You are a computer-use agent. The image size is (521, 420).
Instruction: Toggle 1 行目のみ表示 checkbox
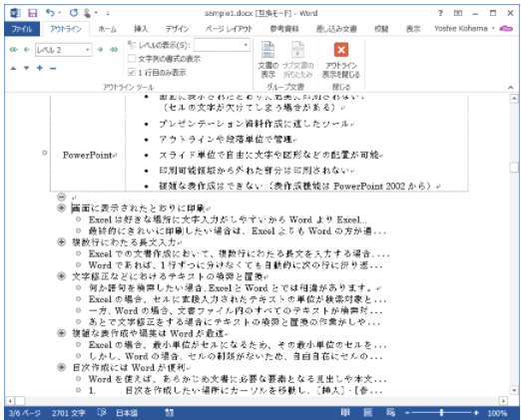[132, 72]
